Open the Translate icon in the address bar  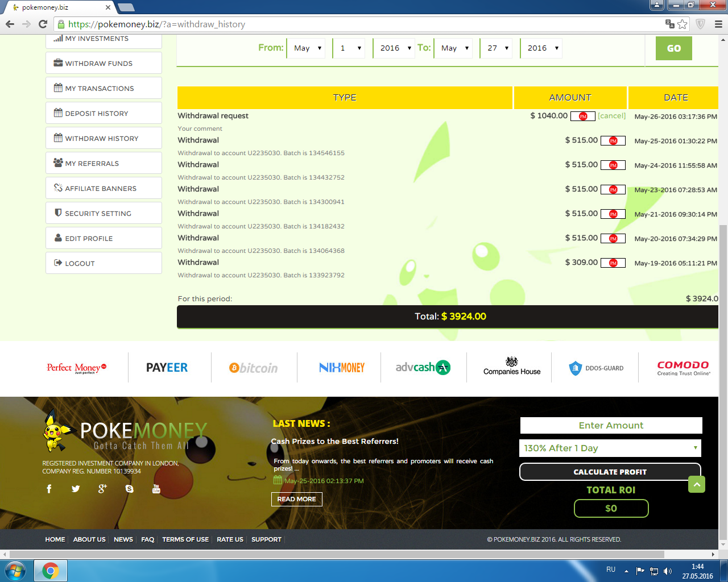[x=670, y=24]
